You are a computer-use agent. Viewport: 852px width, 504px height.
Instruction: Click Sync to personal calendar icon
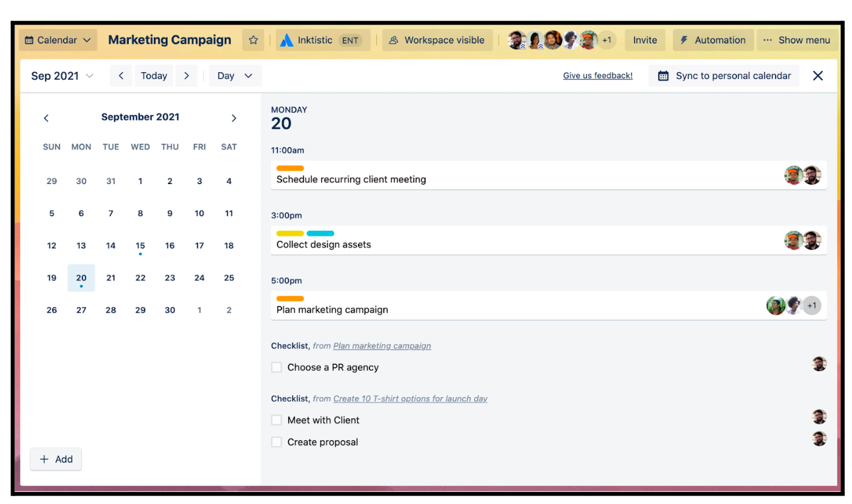tap(663, 75)
